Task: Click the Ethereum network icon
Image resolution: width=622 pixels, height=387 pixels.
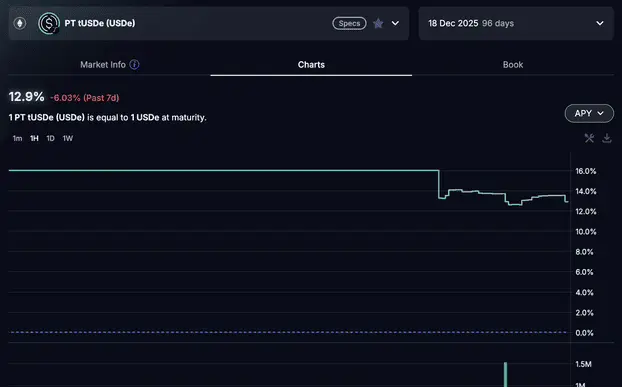Action: point(19,23)
